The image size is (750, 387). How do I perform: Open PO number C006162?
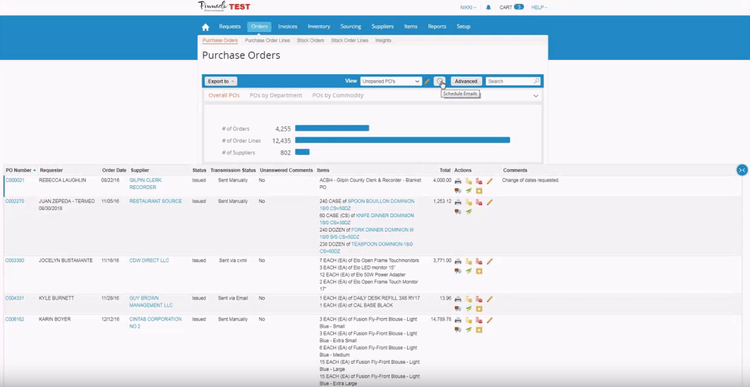point(15,319)
